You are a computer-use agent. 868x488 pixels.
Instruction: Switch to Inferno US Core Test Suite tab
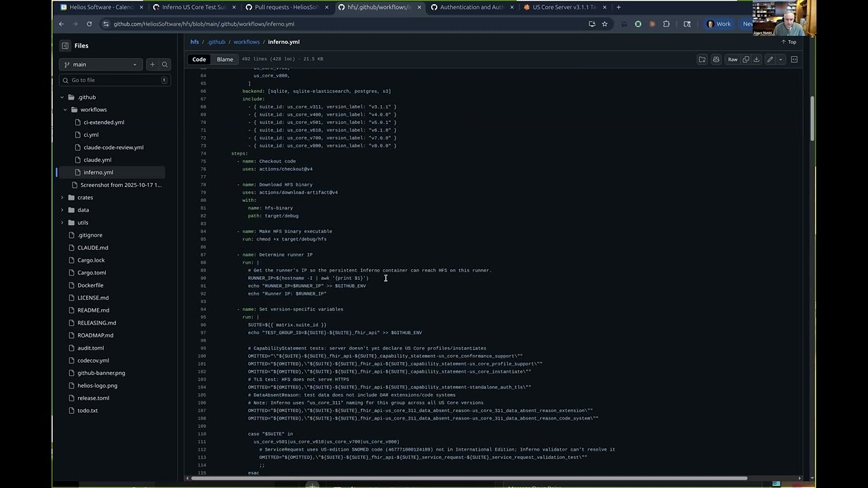point(193,7)
